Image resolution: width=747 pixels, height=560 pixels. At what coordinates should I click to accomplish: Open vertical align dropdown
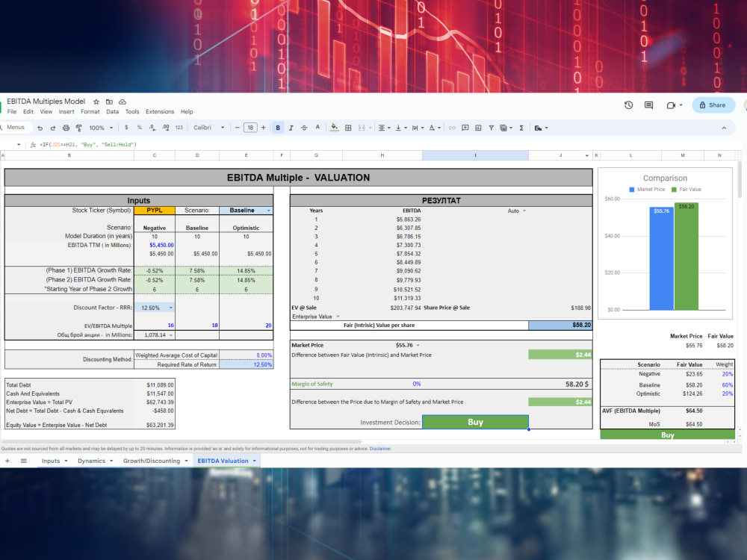[x=402, y=128]
